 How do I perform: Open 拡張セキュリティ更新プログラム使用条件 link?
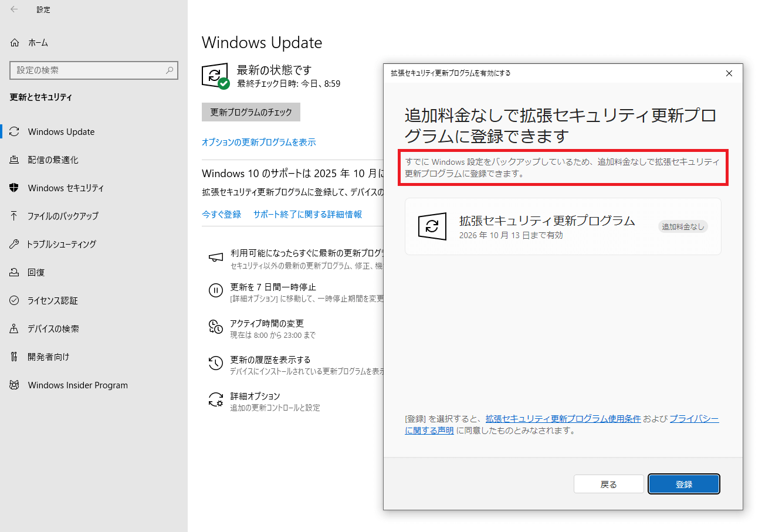click(563, 419)
